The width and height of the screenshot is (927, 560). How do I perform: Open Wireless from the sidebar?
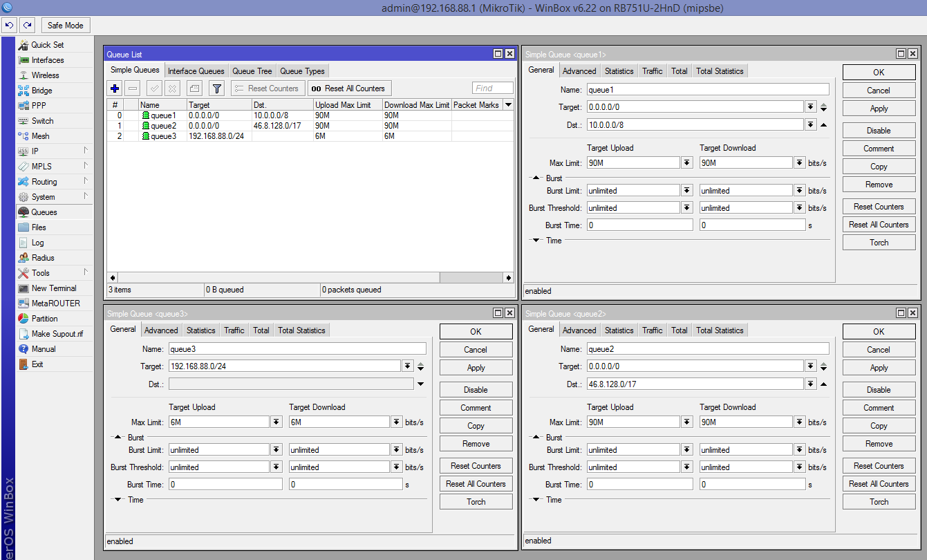click(x=45, y=75)
